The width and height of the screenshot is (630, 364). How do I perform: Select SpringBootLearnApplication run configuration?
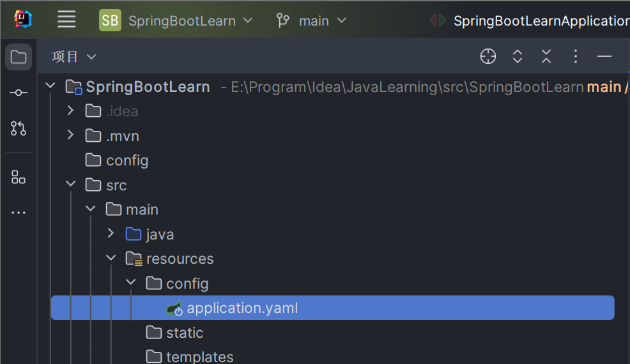(x=541, y=21)
